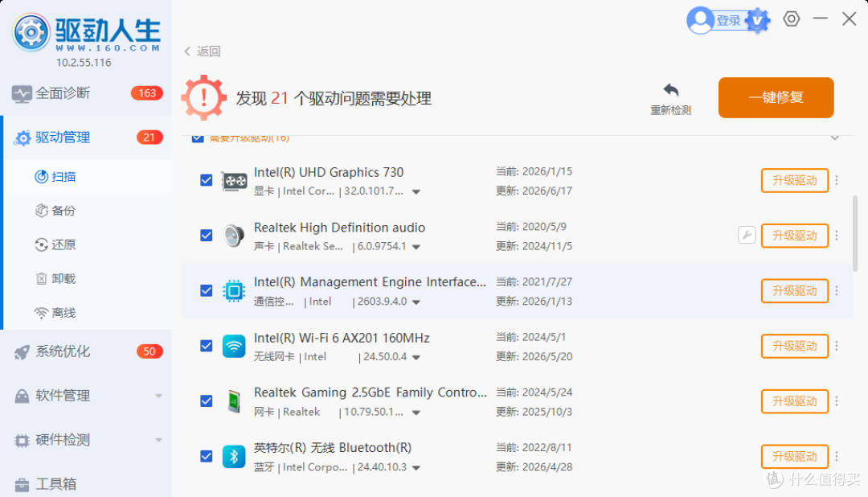Open more options for Bluetooth row
Viewport: 868px width, 497px height.
837,457
